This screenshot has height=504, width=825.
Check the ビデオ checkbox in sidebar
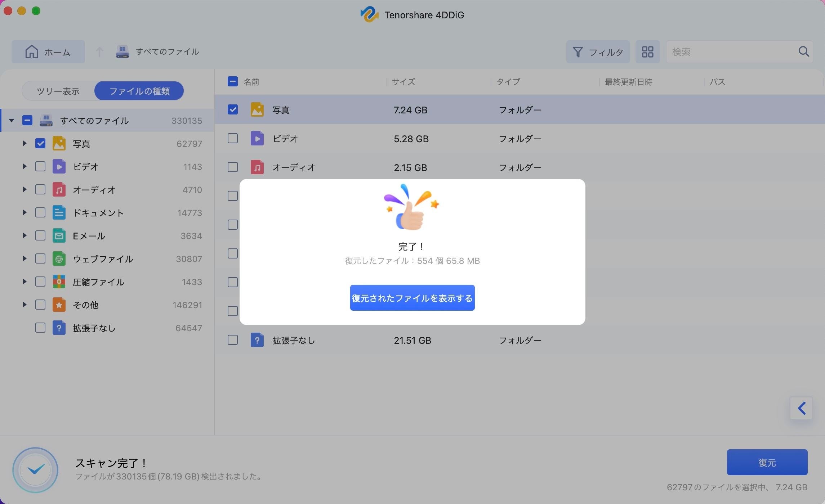pyautogui.click(x=40, y=167)
